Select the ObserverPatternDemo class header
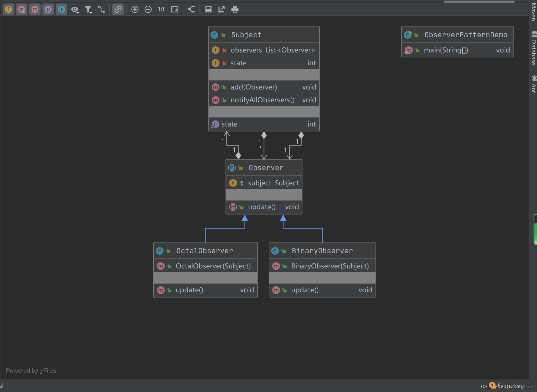 pyautogui.click(x=457, y=35)
